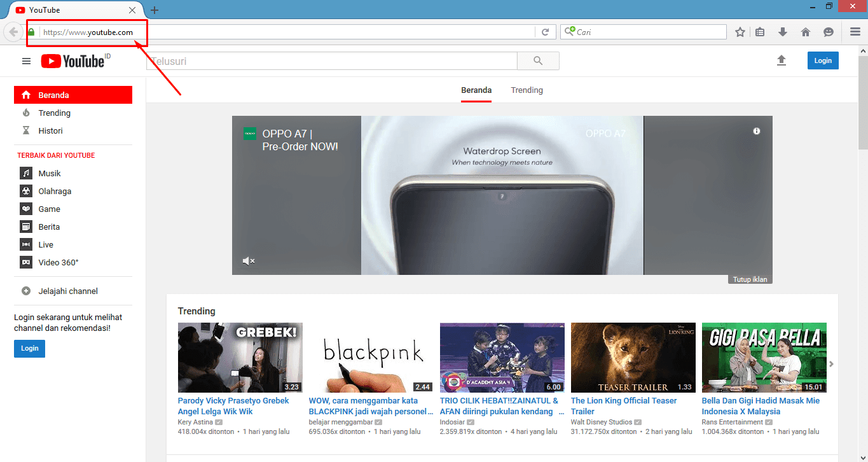Open "Parody Vicky Prasetyo Grebek" video title
The width and height of the screenshot is (868, 462).
(233, 406)
